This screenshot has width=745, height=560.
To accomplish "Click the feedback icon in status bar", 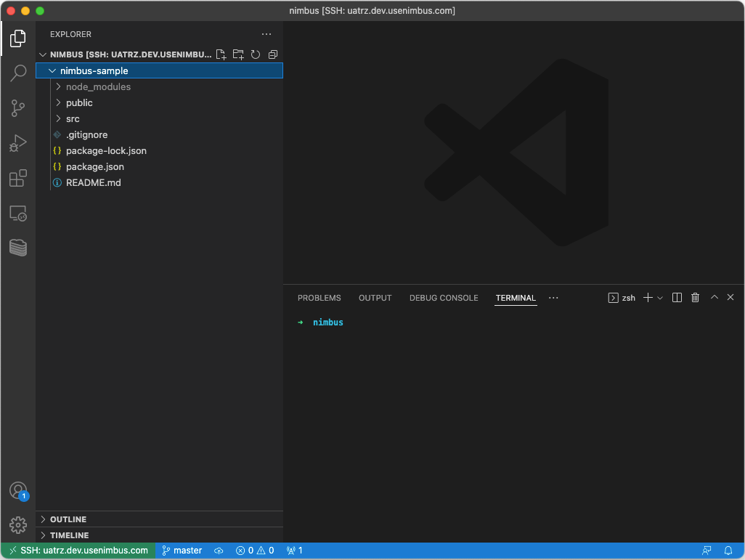I will pos(707,551).
